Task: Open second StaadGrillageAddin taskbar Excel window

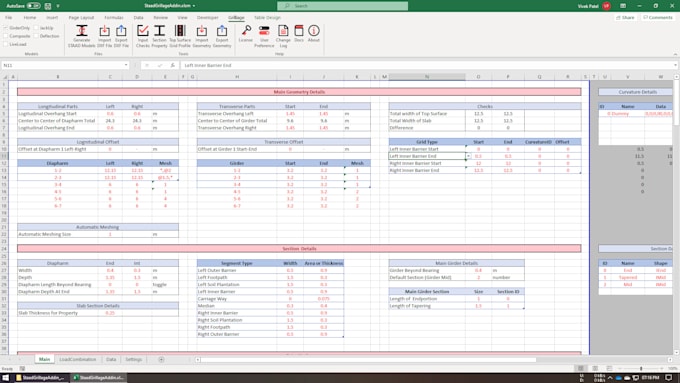Action: [99, 378]
